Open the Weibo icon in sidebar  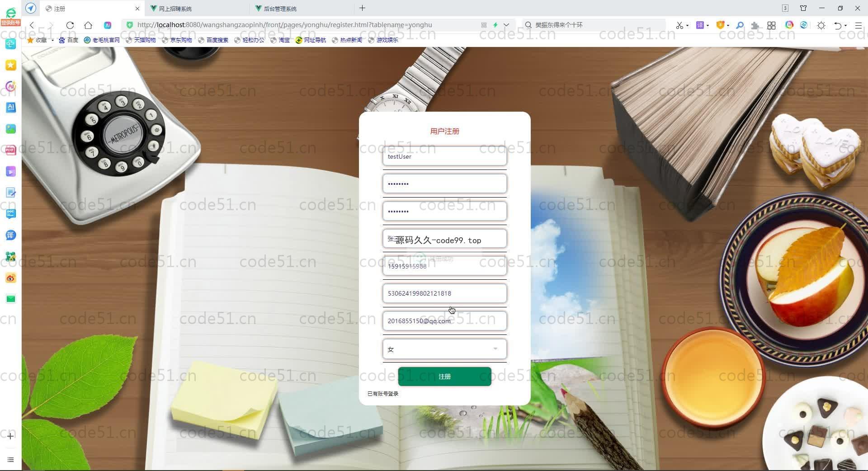coord(11,278)
